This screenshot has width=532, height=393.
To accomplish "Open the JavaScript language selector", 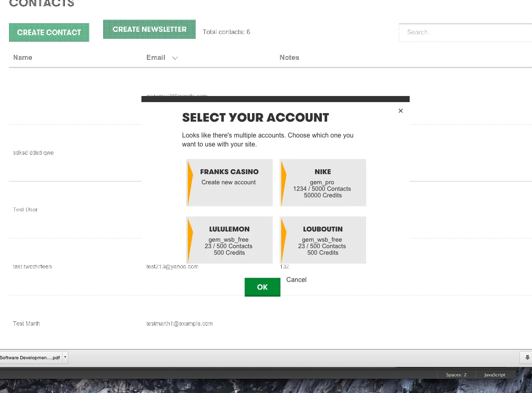I will [x=495, y=375].
